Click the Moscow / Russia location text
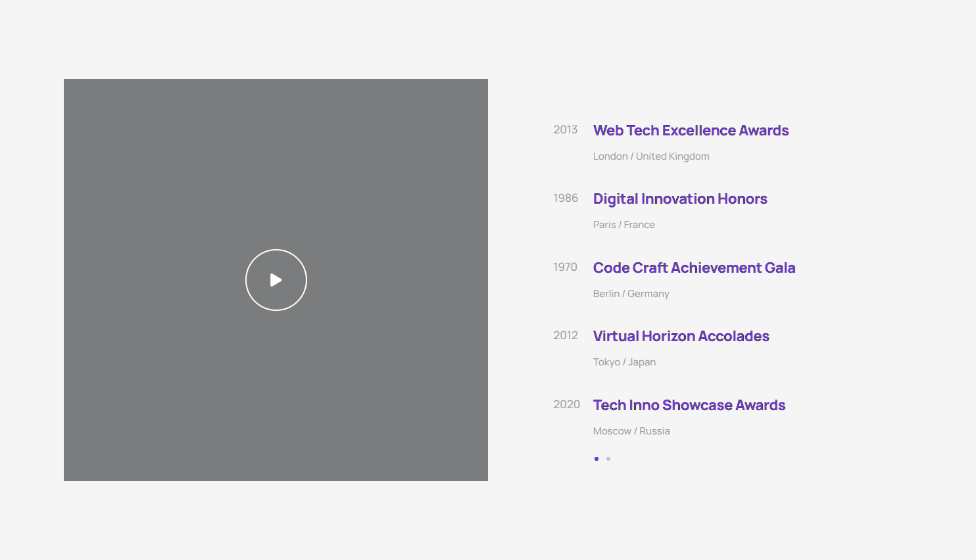This screenshot has width=976, height=560. (631, 431)
